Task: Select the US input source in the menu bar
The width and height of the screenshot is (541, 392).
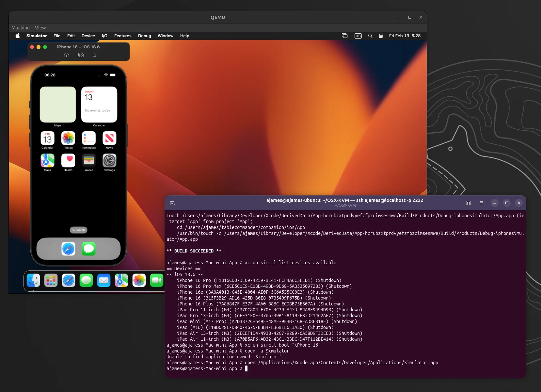Action: pyautogui.click(x=358, y=36)
